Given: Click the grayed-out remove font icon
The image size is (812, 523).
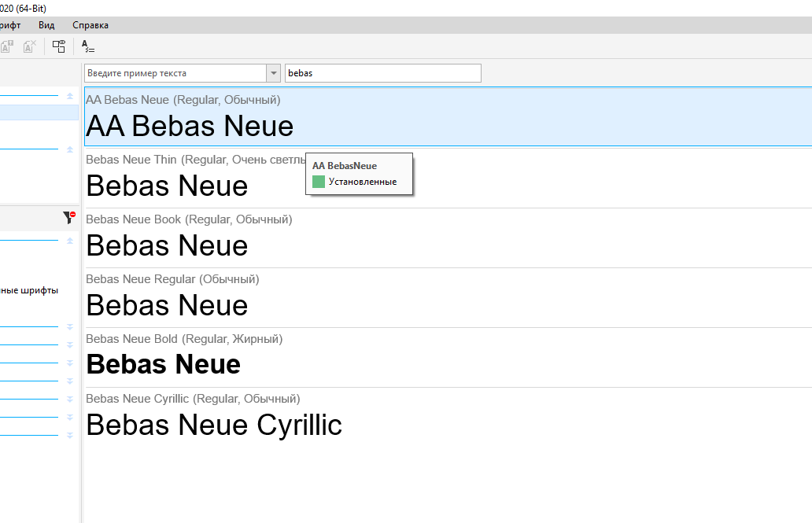Looking at the screenshot, I should coord(30,46).
